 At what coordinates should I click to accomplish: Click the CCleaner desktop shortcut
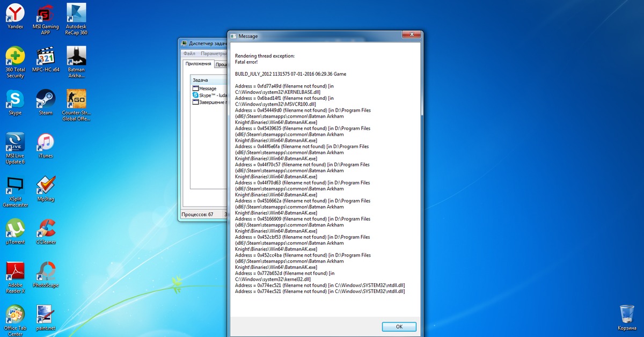click(46, 229)
